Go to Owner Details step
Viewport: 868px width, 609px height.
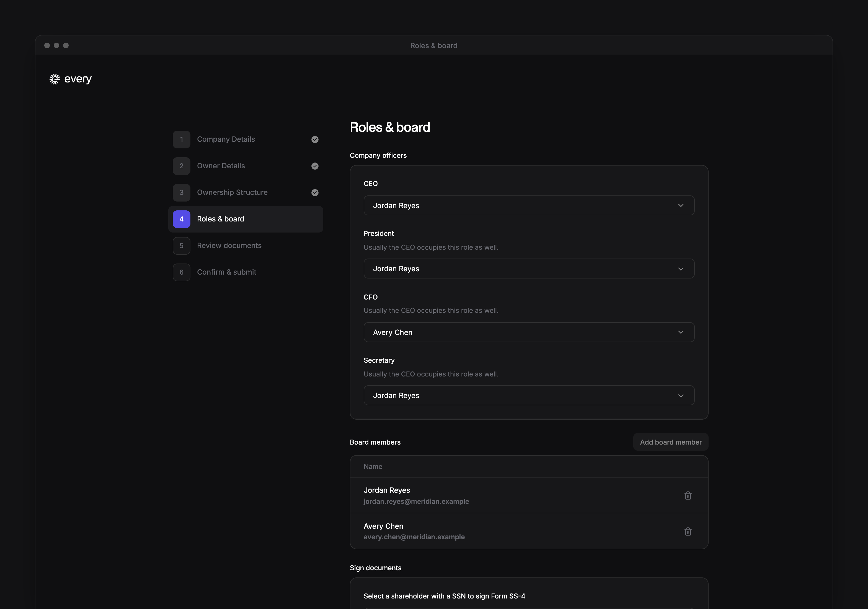[x=246, y=166]
